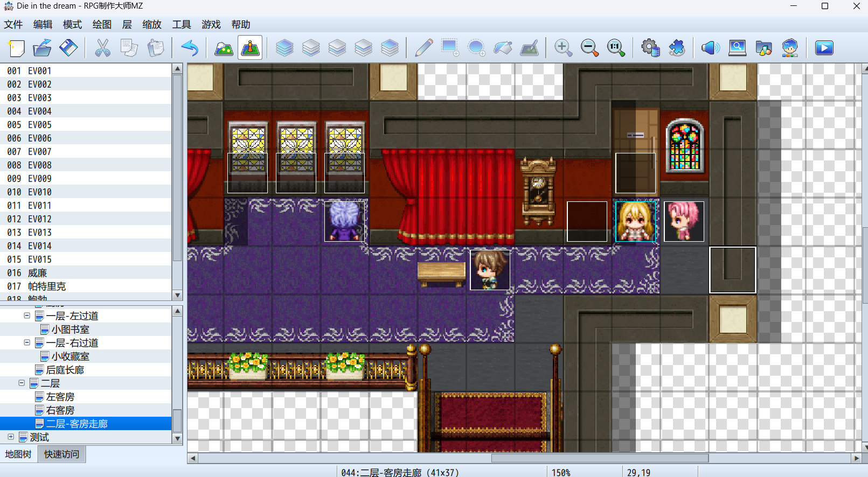Click the Cut scissors icon
The image size is (868, 477).
point(102,48)
